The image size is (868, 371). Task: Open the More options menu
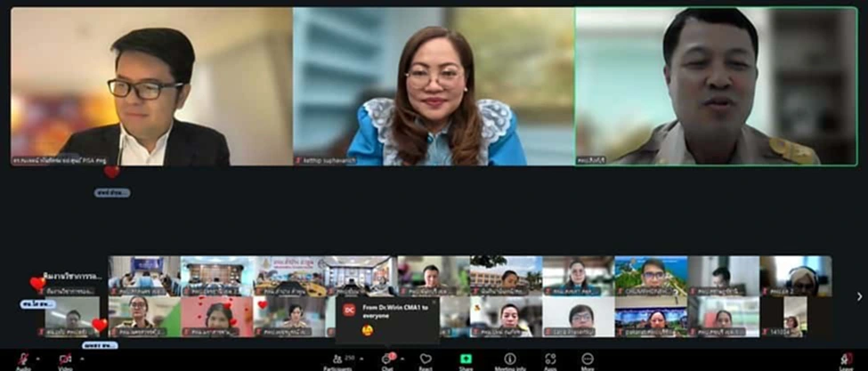coord(588,359)
